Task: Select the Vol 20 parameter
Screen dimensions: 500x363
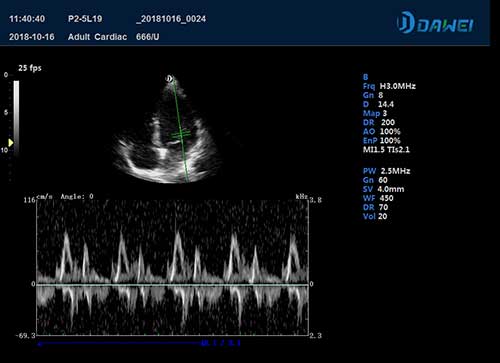Action: click(375, 216)
